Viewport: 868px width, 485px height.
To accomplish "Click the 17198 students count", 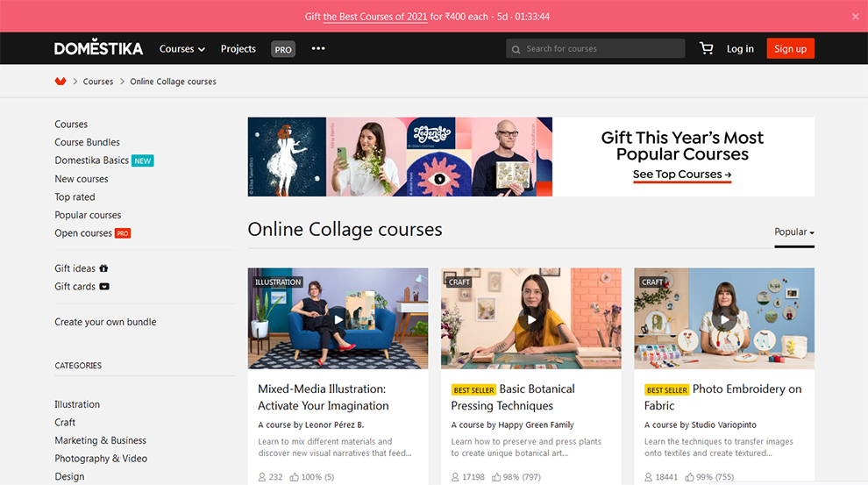I will point(473,477).
